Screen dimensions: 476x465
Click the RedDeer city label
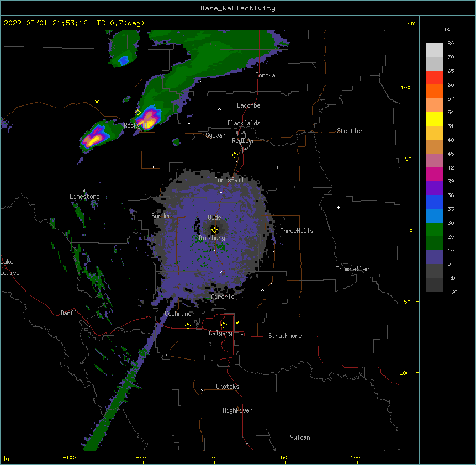pyautogui.click(x=243, y=141)
